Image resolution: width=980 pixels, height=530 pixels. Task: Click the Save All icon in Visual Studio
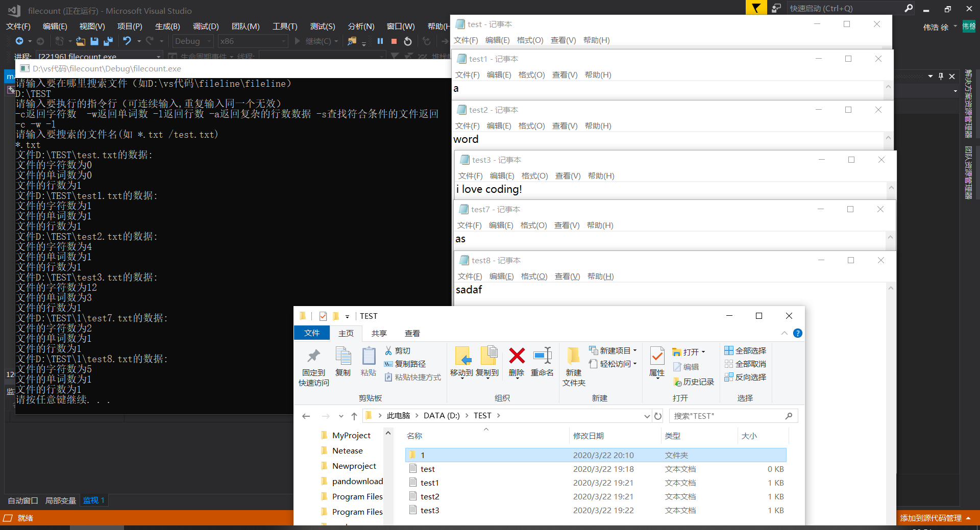[108, 41]
